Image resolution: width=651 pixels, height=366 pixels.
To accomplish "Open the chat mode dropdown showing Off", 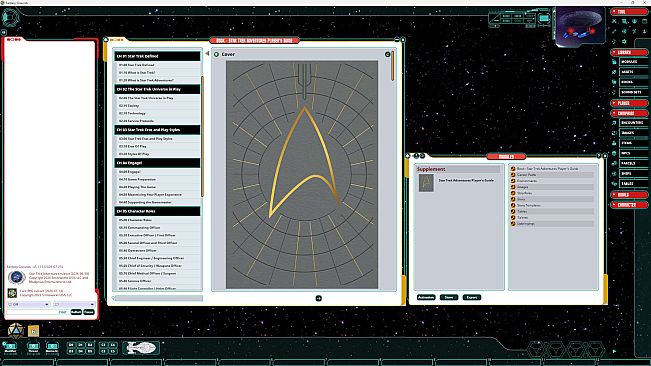I will tap(28, 305).
